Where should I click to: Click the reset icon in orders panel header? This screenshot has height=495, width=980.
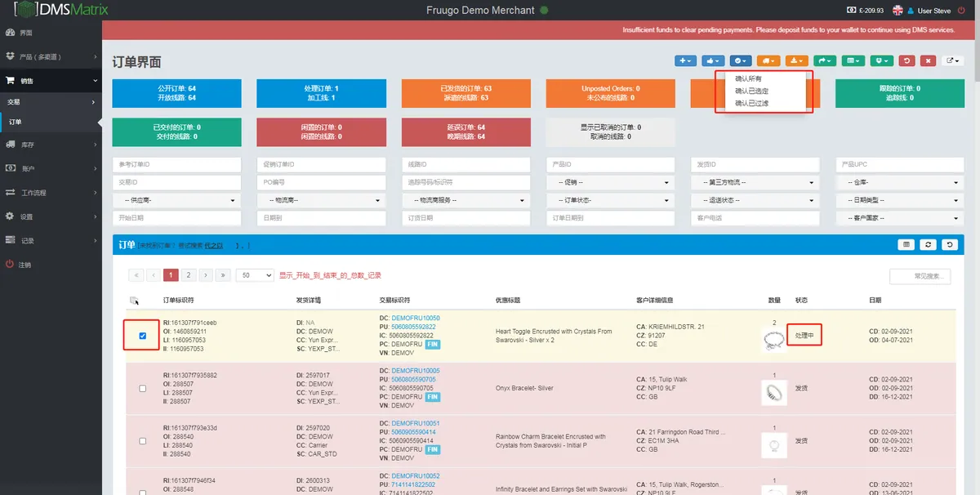[949, 244]
